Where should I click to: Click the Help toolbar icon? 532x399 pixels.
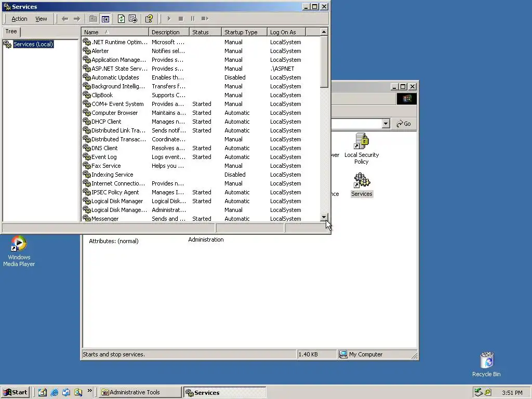(x=149, y=19)
